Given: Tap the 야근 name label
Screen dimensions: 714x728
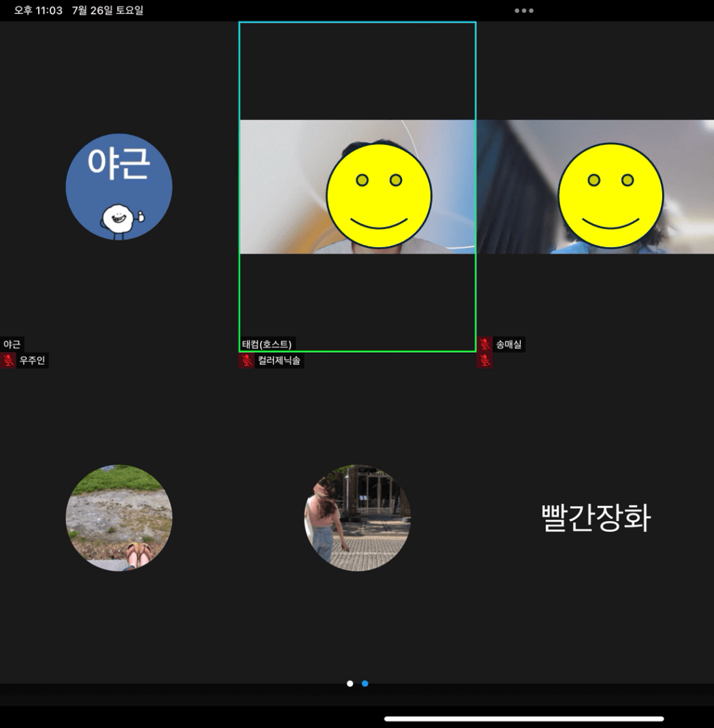Looking at the screenshot, I should pyautogui.click(x=12, y=345).
